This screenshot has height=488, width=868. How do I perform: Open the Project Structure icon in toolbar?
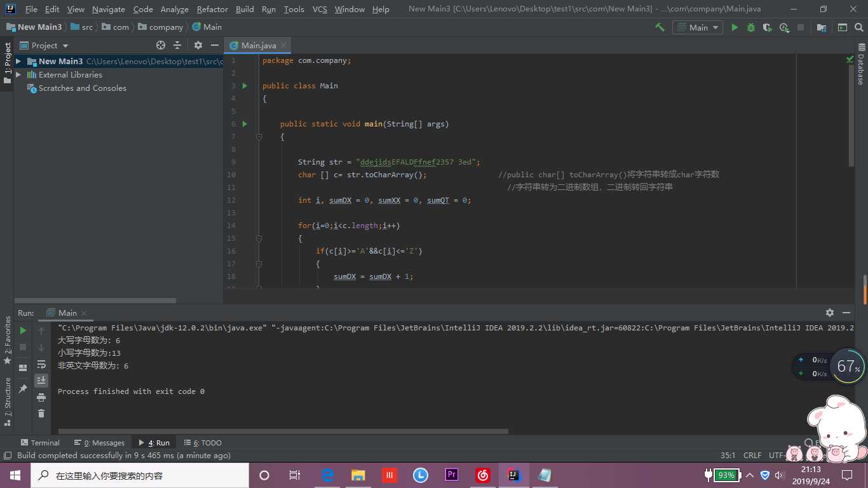[x=822, y=27]
